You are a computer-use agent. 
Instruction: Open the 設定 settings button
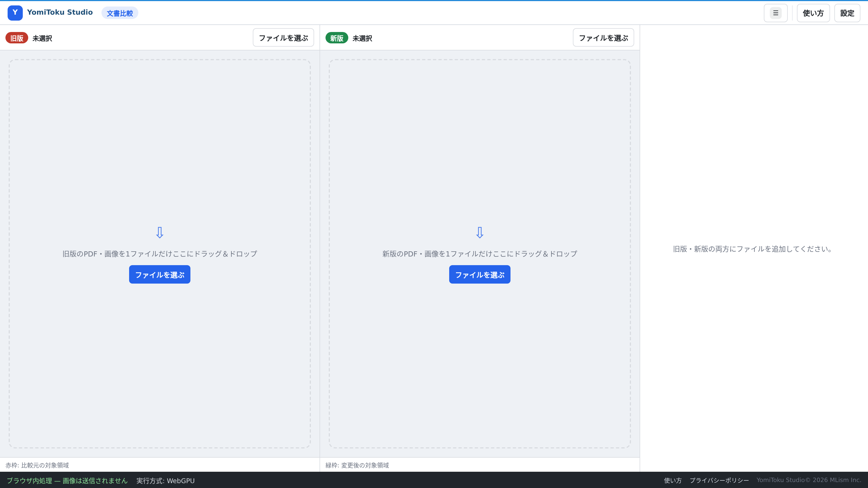tap(847, 13)
